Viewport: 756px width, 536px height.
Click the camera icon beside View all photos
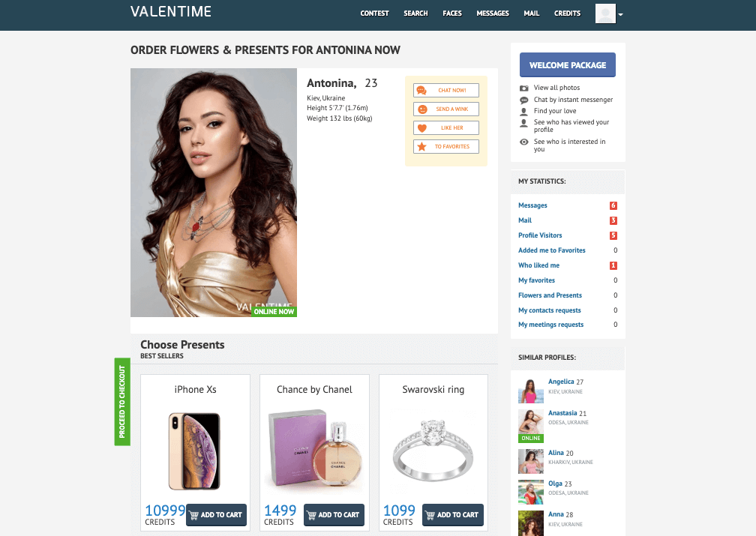pos(524,88)
